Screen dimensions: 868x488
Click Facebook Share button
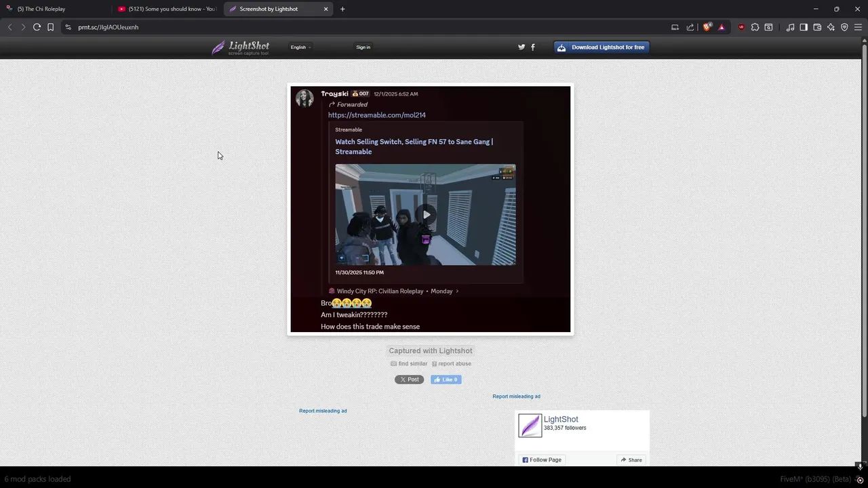pos(631,460)
